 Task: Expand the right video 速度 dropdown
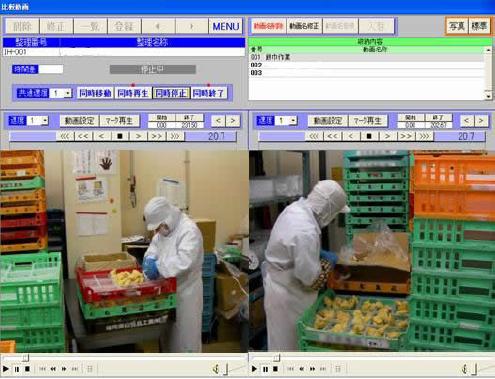[x=293, y=120]
